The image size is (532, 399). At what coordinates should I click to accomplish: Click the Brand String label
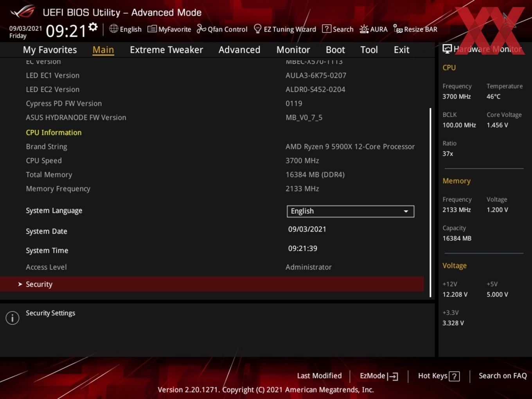click(47, 147)
